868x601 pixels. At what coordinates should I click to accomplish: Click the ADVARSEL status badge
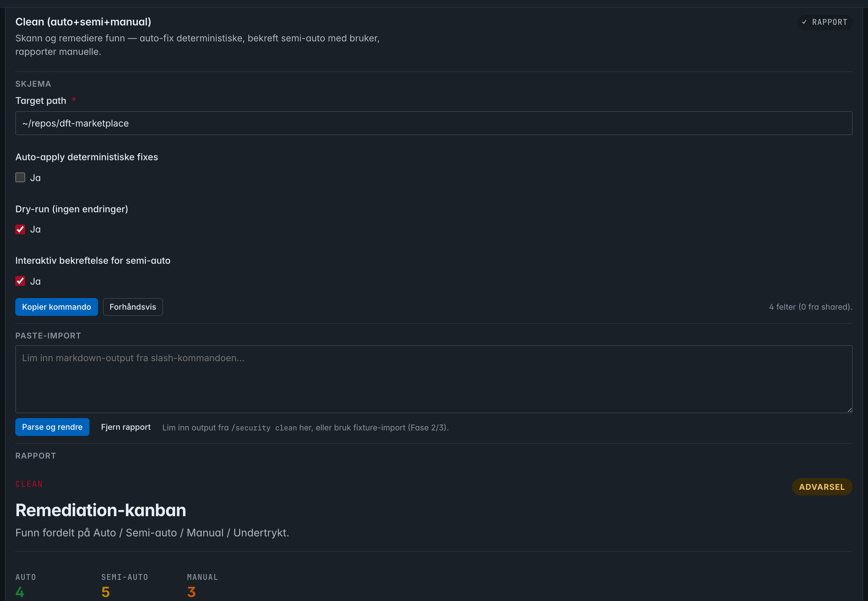822,487
